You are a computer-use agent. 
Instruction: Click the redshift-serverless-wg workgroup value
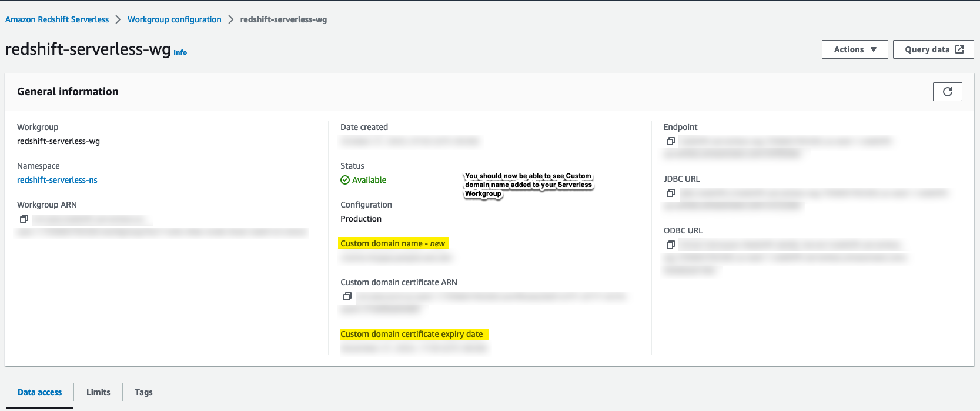point(58,141)
